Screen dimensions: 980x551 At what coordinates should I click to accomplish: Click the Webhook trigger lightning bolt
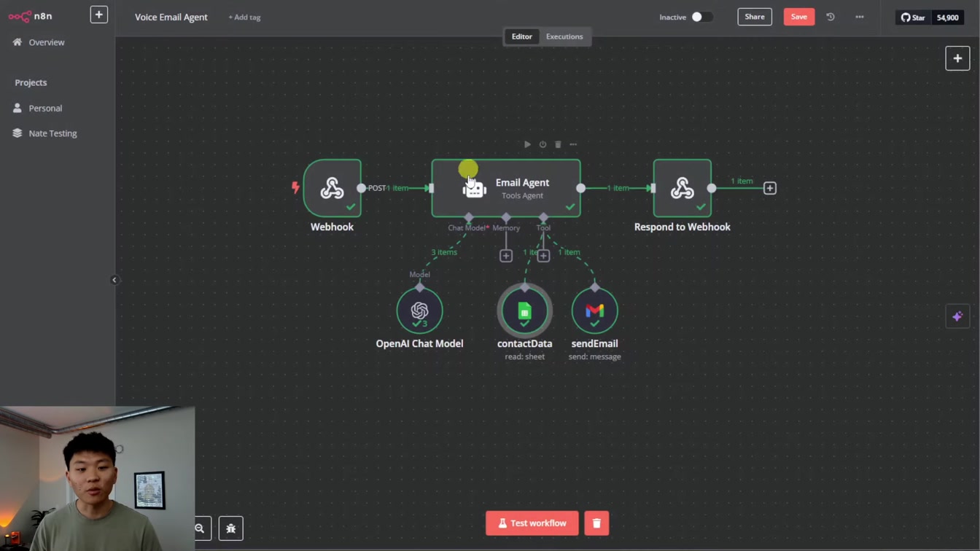click(x=295, y=188)
